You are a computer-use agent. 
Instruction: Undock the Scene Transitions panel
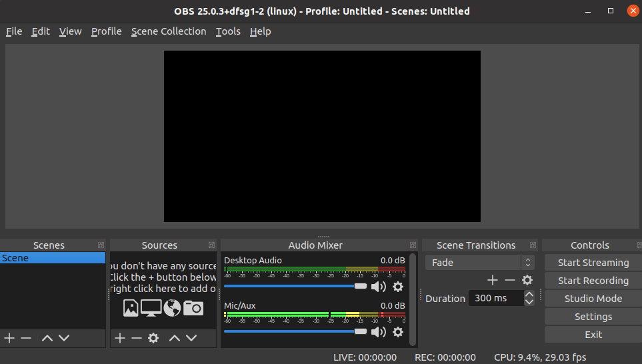[533, 245]
